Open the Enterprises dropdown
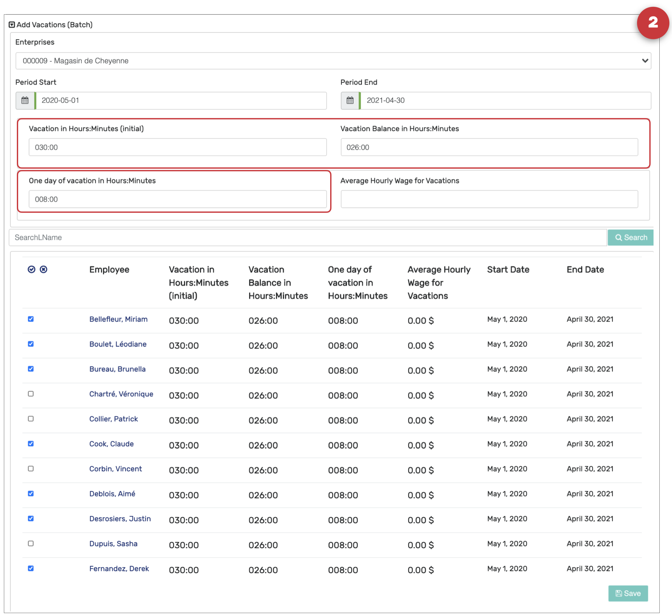This screenshot has height=616, width=672. pyautogui.click(x=333, y=61)
